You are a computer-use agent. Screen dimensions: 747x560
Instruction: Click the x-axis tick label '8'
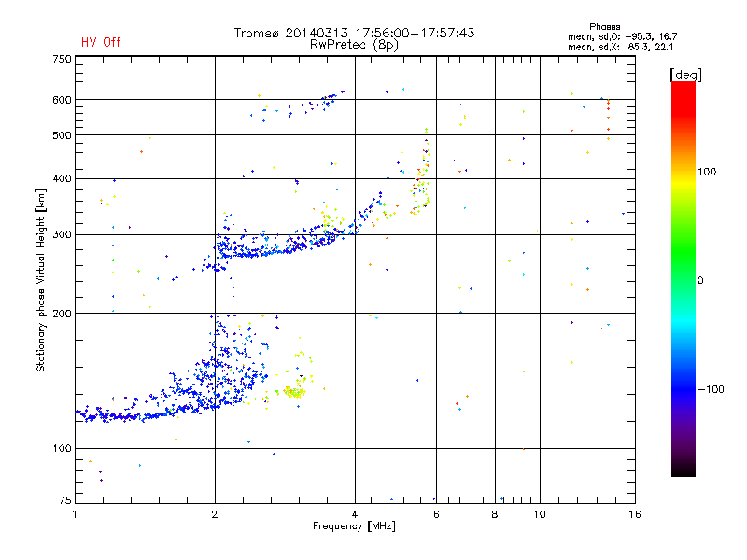pyautogui.click(x=495, y=514)
